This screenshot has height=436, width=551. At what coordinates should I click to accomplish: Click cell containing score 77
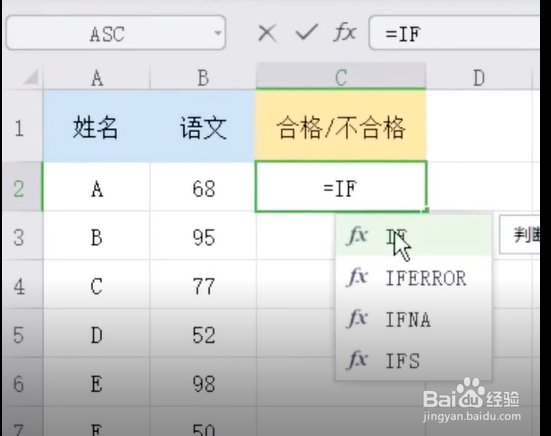click(203, 285)
